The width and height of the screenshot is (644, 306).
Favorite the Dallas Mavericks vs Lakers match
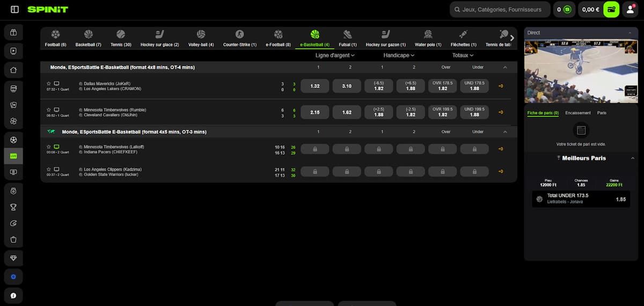tap(49, 83)
